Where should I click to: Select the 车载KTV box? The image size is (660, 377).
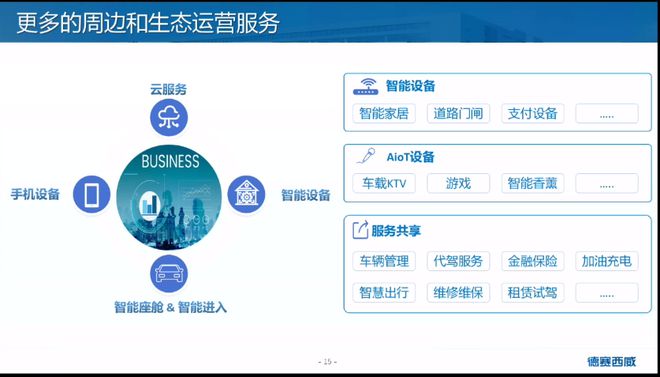pyautogui.click(x=384, y=183)
